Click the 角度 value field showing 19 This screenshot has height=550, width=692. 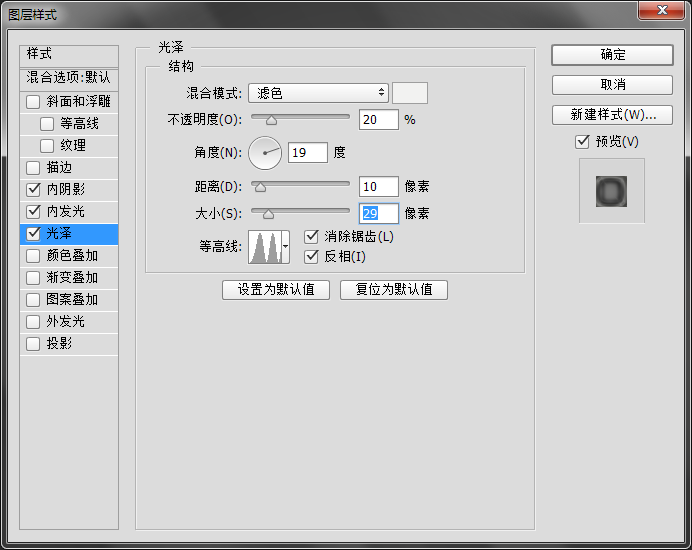[x=308, y=153]
